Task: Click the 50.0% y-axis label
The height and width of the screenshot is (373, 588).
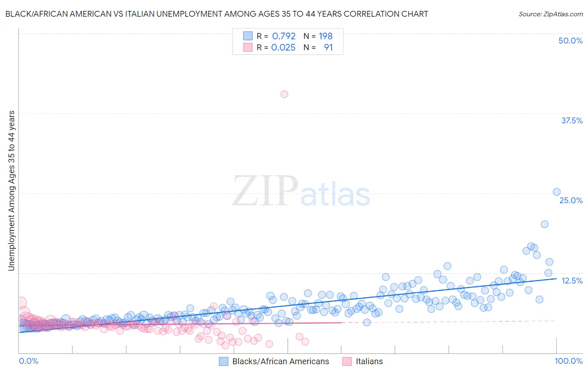Action: click(x=570, y=41)
